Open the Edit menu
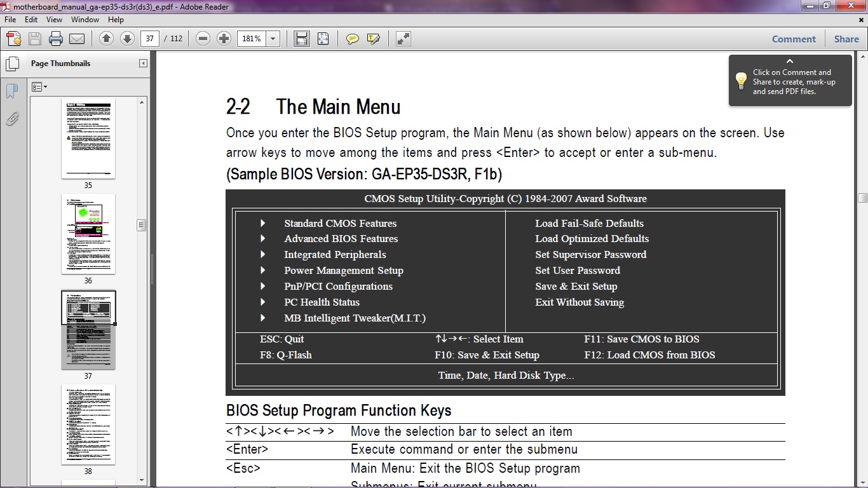 (x=31, y=20)
